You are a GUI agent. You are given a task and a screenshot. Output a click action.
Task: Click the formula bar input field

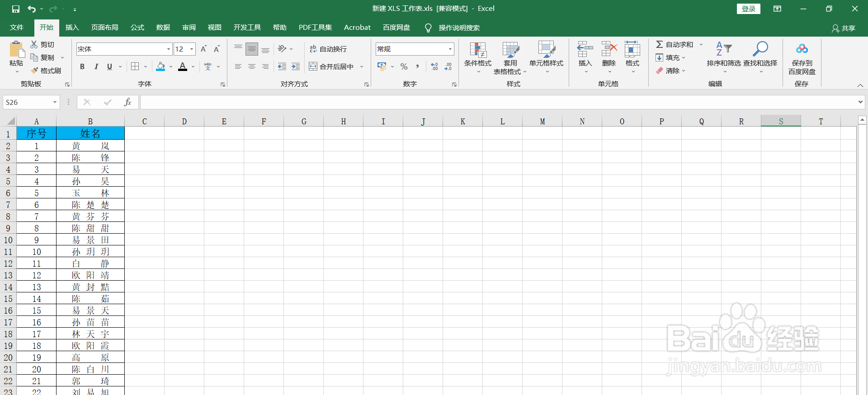click(x=498, y=103)
